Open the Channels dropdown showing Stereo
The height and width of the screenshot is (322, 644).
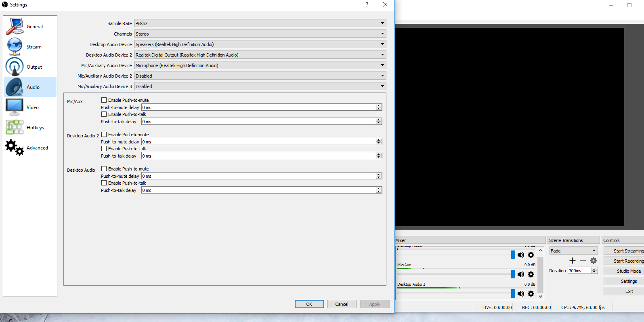(x=260, y=34)
